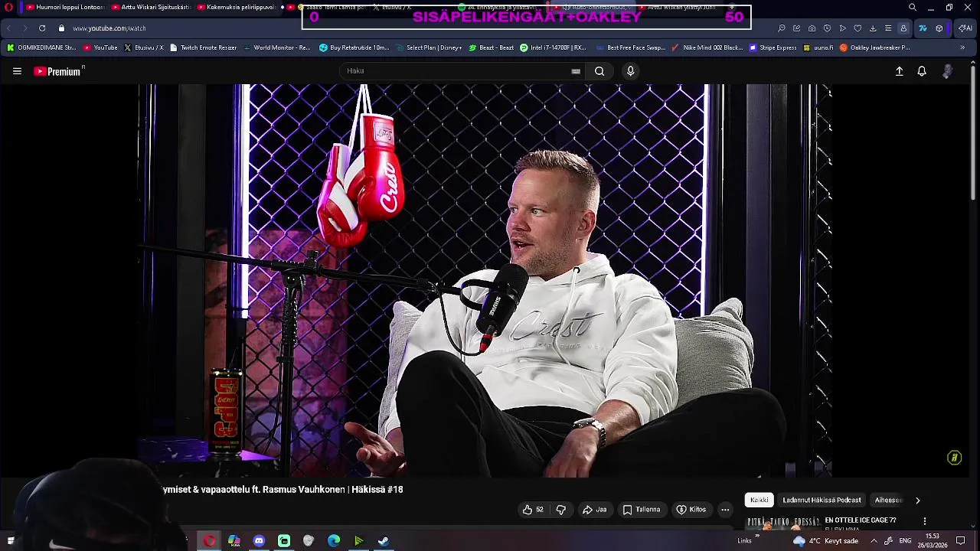Click the green extension badge near the player

954,458
